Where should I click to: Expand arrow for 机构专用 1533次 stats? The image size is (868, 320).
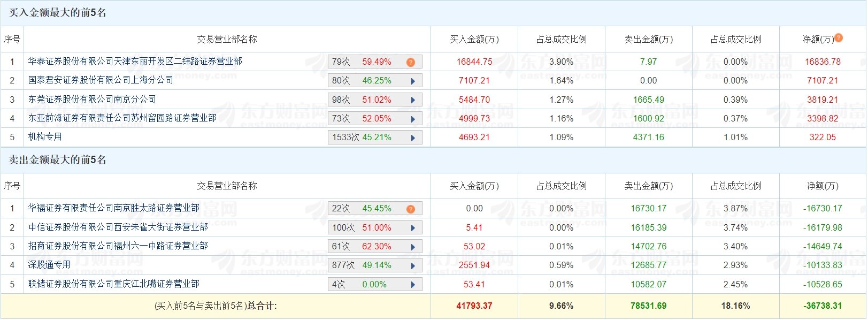coord(413,138)
